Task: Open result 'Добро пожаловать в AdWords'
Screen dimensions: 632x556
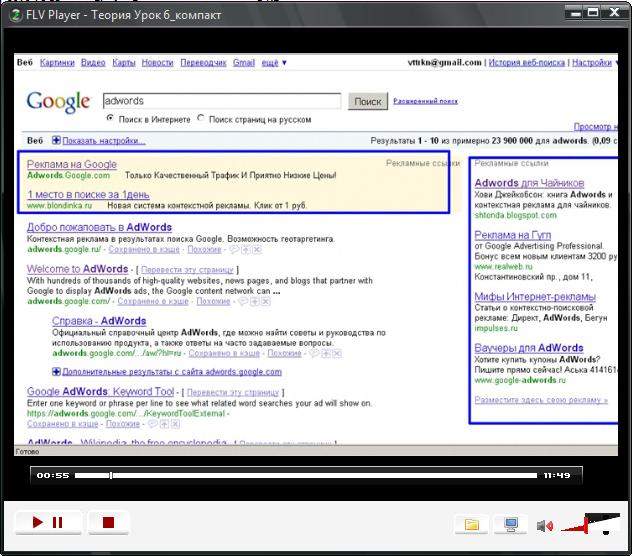Action: (99, 227)
